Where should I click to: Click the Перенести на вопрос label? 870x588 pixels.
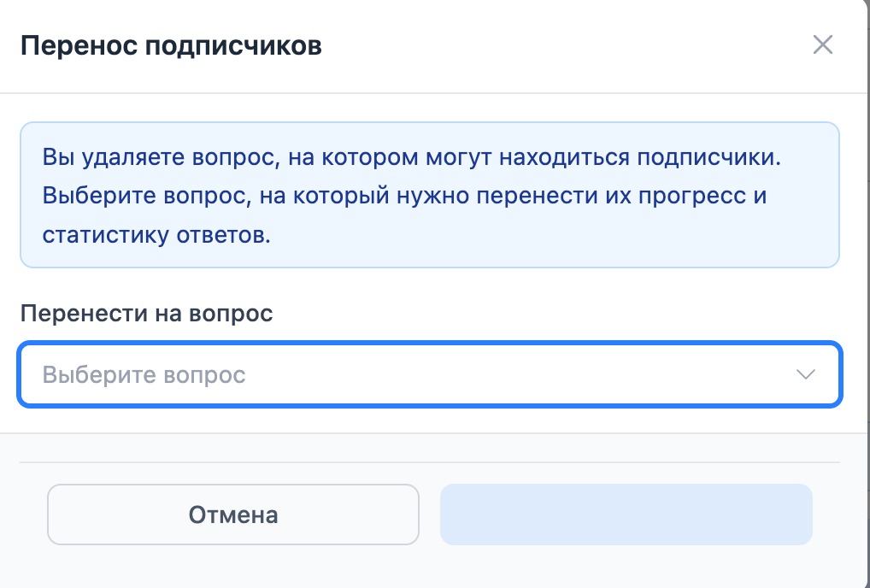point(146,313)
